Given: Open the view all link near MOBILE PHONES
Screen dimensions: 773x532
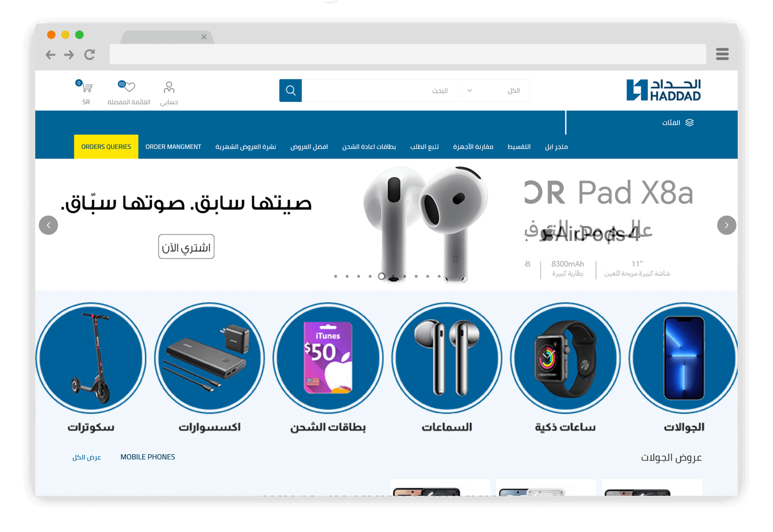Looking at the screenshot, I should [x=87, y=457].
